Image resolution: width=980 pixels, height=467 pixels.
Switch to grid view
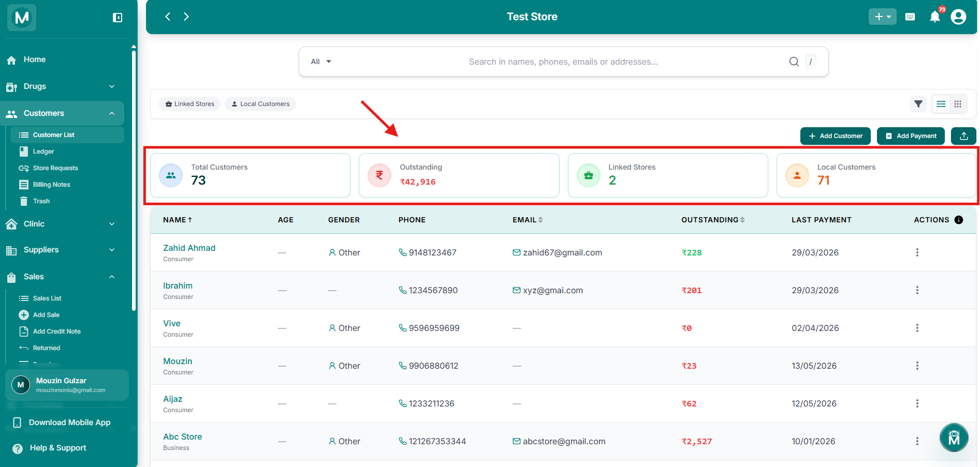[x=958, y=104]
